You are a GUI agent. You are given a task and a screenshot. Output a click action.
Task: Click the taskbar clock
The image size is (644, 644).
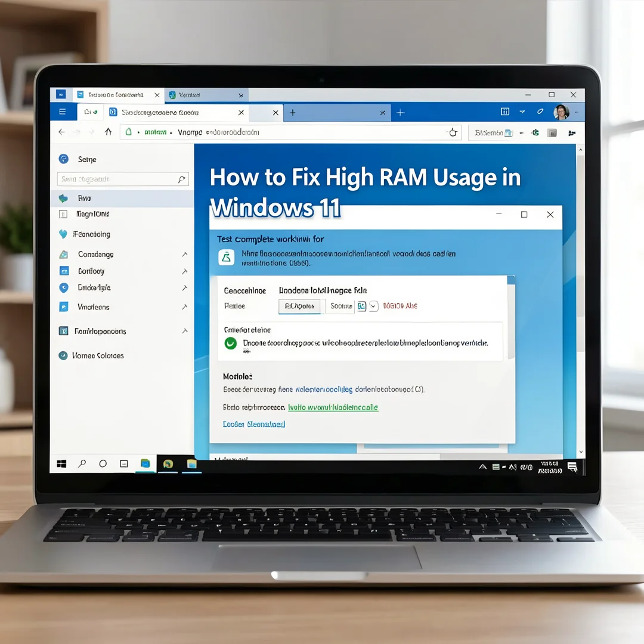tap(550, 467)
